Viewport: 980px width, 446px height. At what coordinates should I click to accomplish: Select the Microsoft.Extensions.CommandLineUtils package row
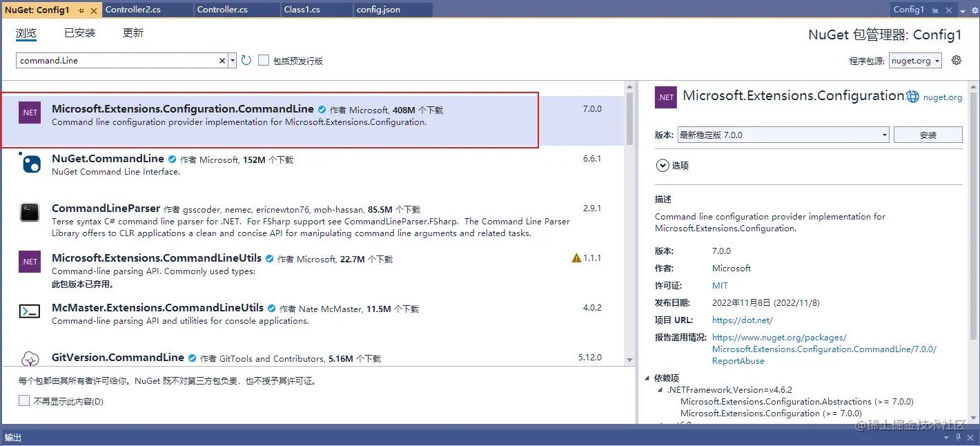tap(313, 270)
